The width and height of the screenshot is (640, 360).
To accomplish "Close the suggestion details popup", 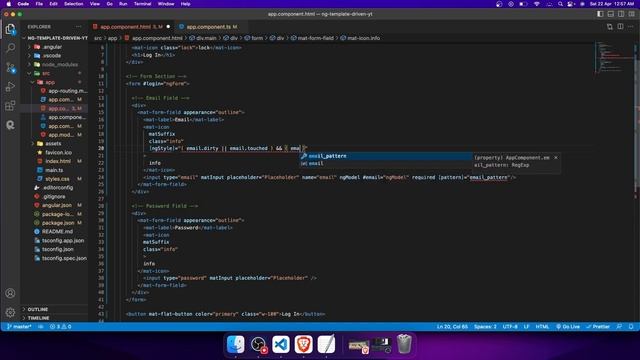I will pyautogui.click(x=556, y=158).
